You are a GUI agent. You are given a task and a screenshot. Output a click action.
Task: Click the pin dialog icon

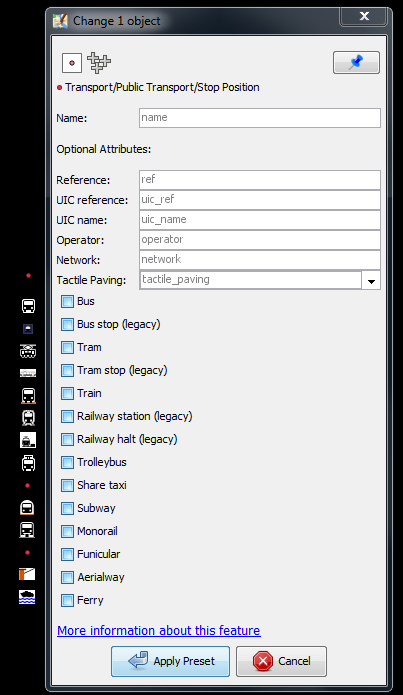pos(356,62)
